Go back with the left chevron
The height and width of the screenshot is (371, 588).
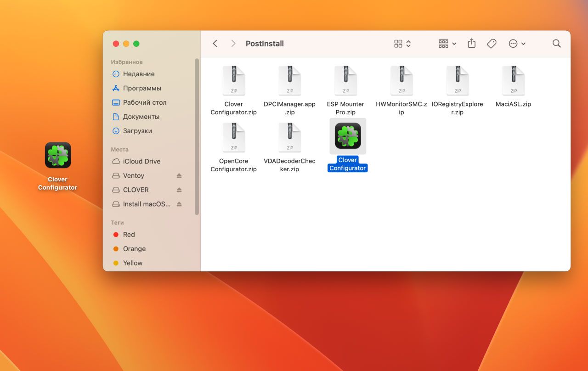click(x=215, y=44)
